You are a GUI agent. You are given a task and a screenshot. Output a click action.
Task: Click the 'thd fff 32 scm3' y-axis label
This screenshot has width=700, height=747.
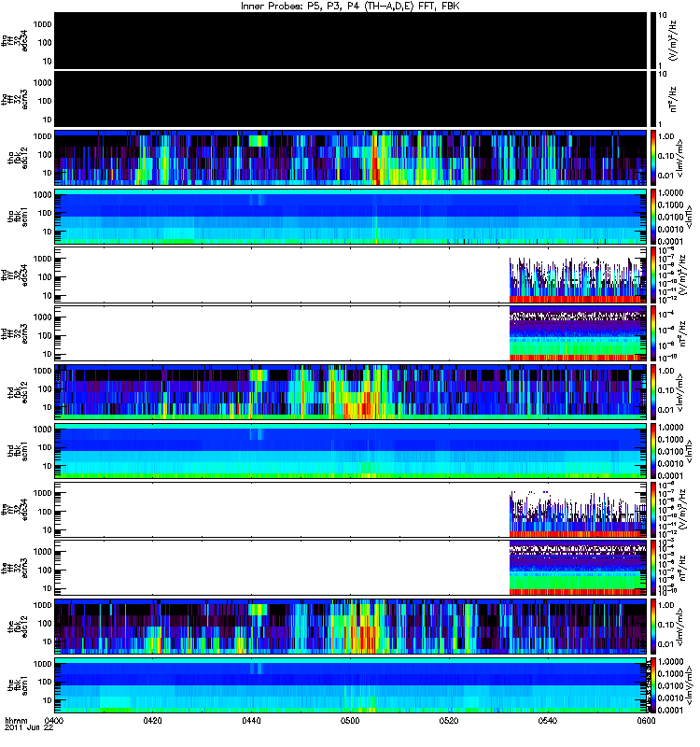click(x=15, y=334)
